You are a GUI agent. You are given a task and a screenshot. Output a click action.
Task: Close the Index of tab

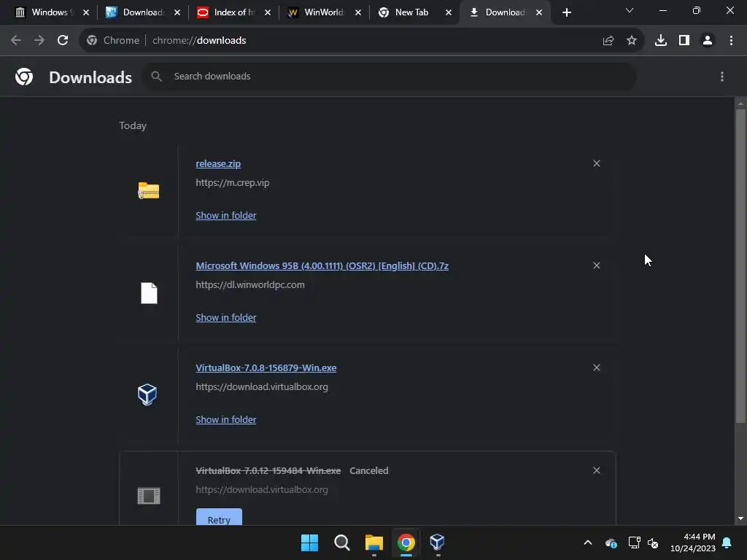pyautogui.click(x=267, y=12)
